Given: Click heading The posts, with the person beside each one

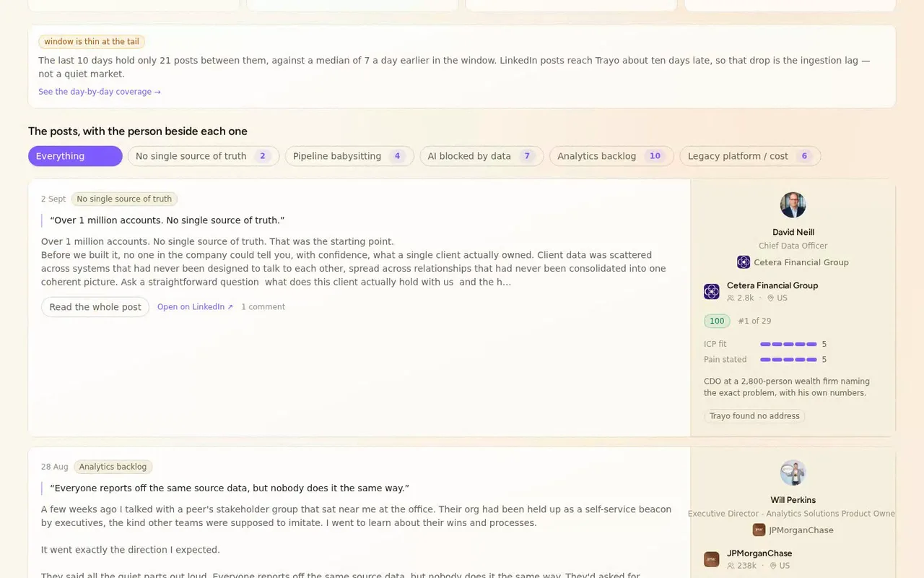Looking at the screenshot, I should (138, 131).
